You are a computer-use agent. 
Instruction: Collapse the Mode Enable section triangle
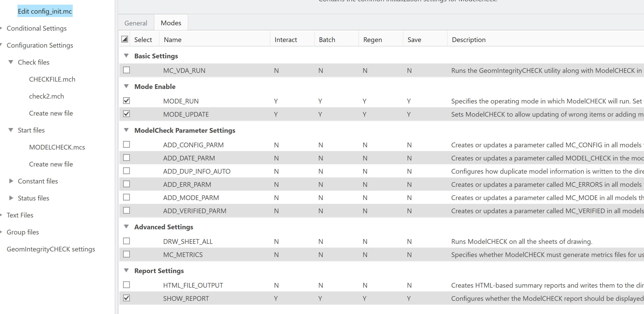(126, 86)
